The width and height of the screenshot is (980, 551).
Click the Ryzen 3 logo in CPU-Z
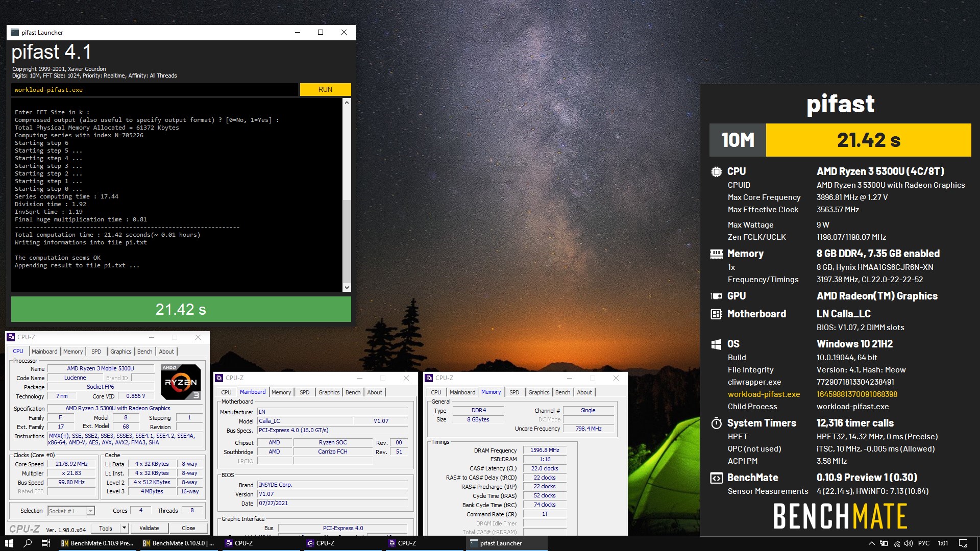click(x=181, y=382)
